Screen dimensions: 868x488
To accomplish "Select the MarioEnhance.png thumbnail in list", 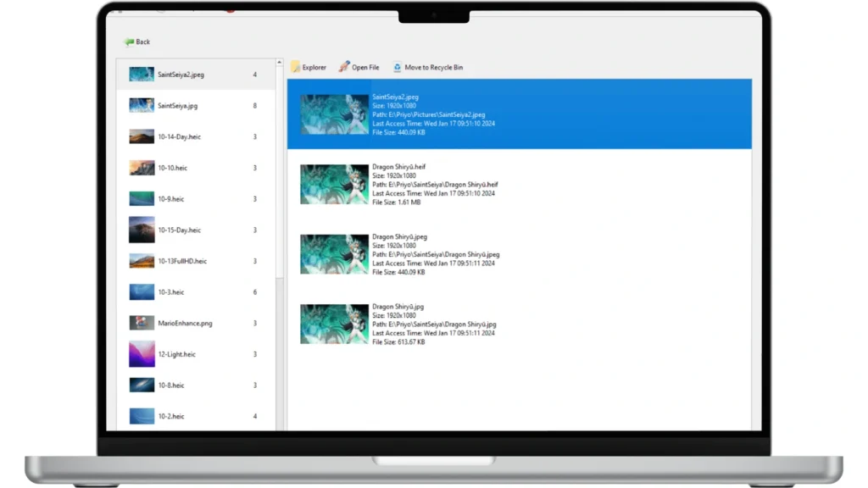I will pos(141,323).
